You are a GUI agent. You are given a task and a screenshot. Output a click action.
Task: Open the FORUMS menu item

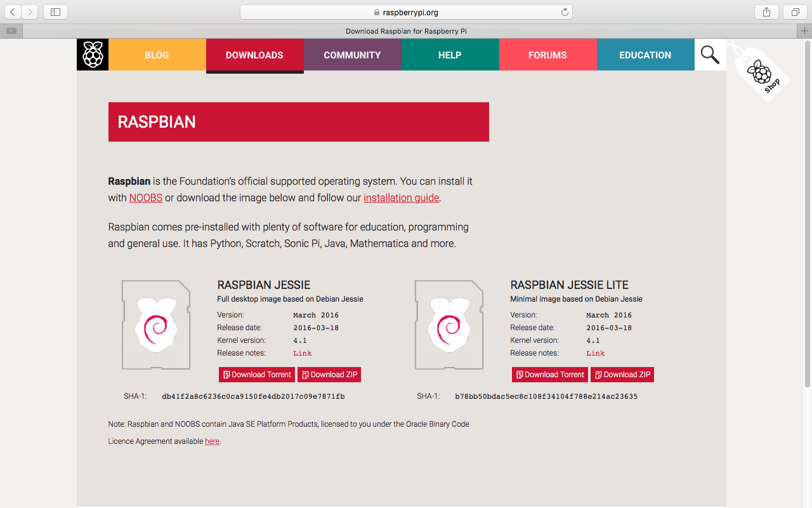click(x=547, y=55)
